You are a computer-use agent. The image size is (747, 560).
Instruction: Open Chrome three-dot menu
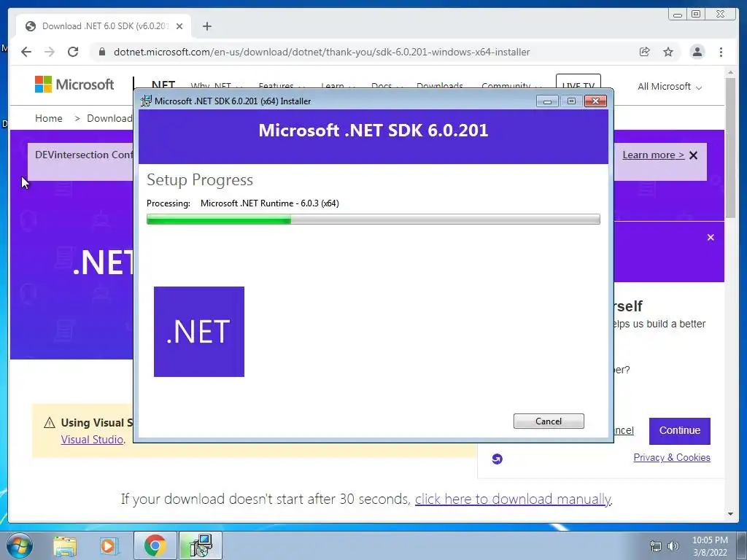coord(721,52)
